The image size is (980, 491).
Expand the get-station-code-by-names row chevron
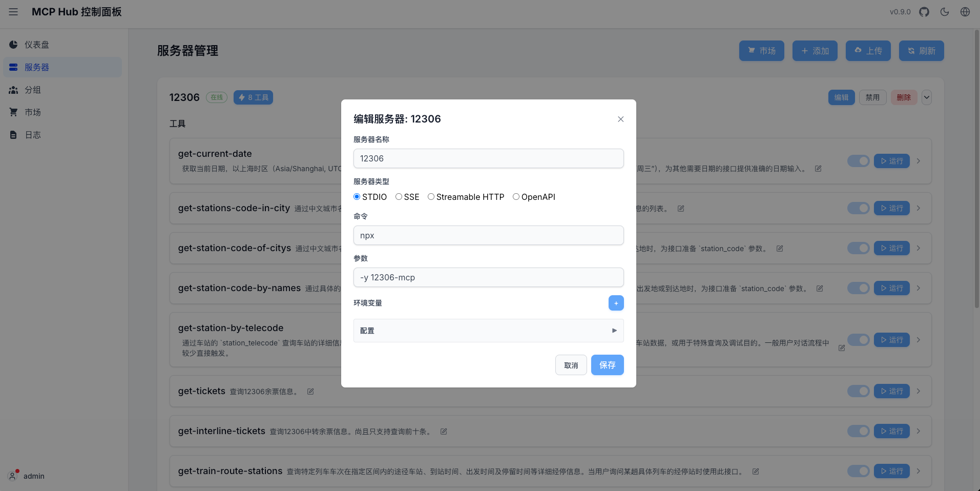919,288
